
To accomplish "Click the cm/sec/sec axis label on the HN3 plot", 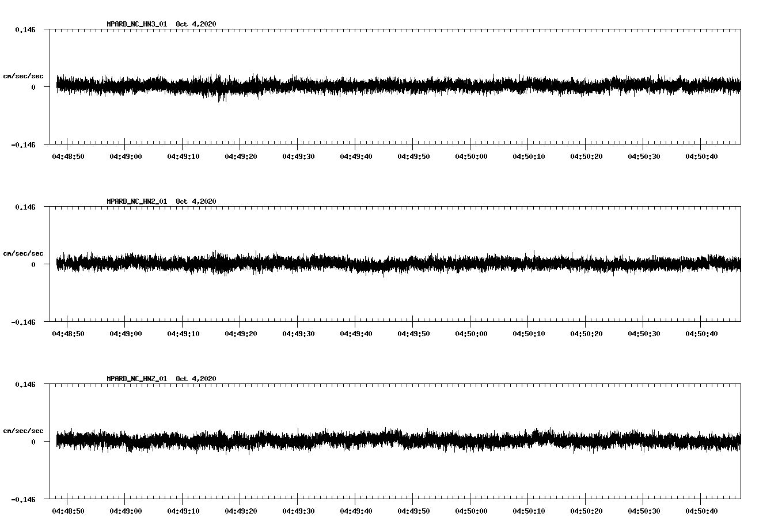I will pyautogui.click(x=23, y=75).
